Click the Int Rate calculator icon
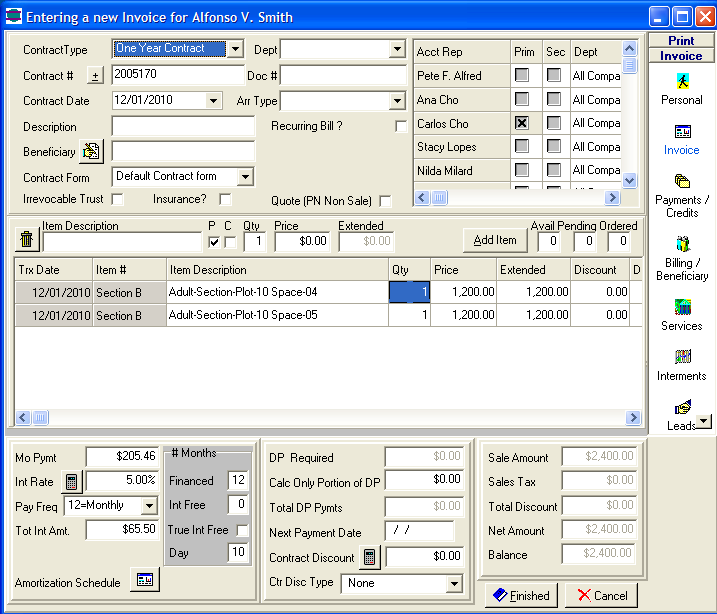The width and height of the screenshot is (717, 614). click(72, 482)
